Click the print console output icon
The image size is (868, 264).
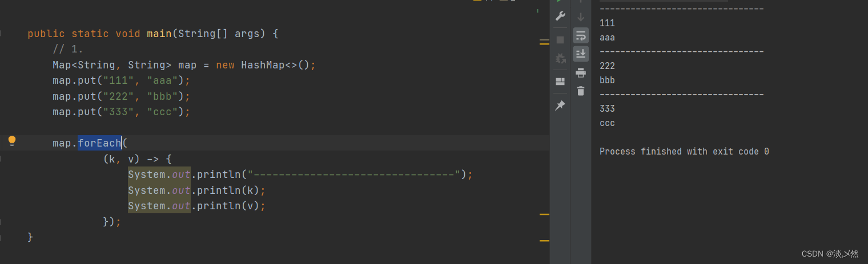pyautogui.click(x=581, y=72)
